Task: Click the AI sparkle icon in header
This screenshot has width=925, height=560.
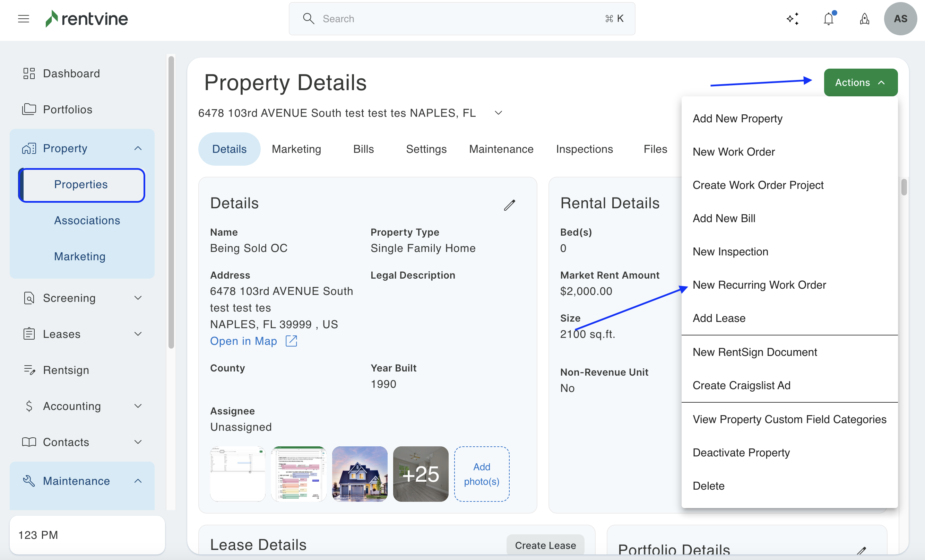Action: (793, 19)
